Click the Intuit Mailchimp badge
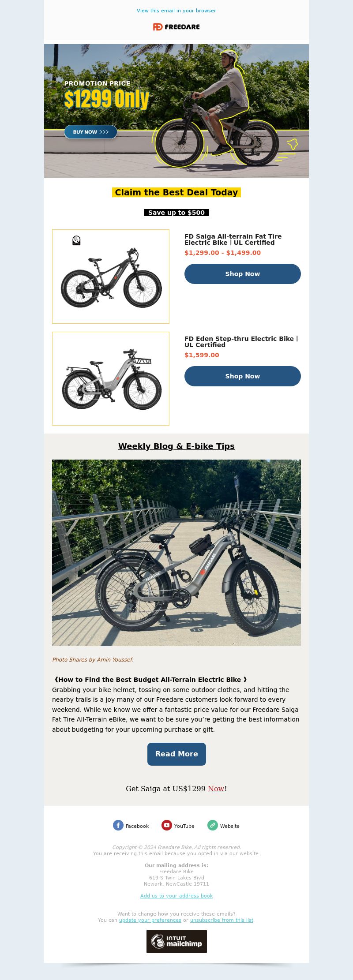The width and height of the screenshot is (353, 980). pos(176,941)
